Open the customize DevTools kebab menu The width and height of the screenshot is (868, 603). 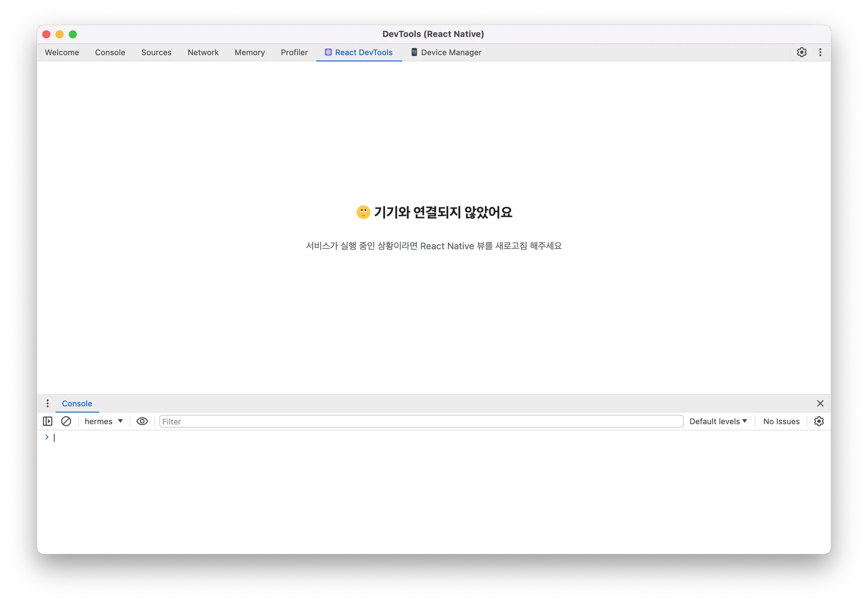(x=820, y=52)
